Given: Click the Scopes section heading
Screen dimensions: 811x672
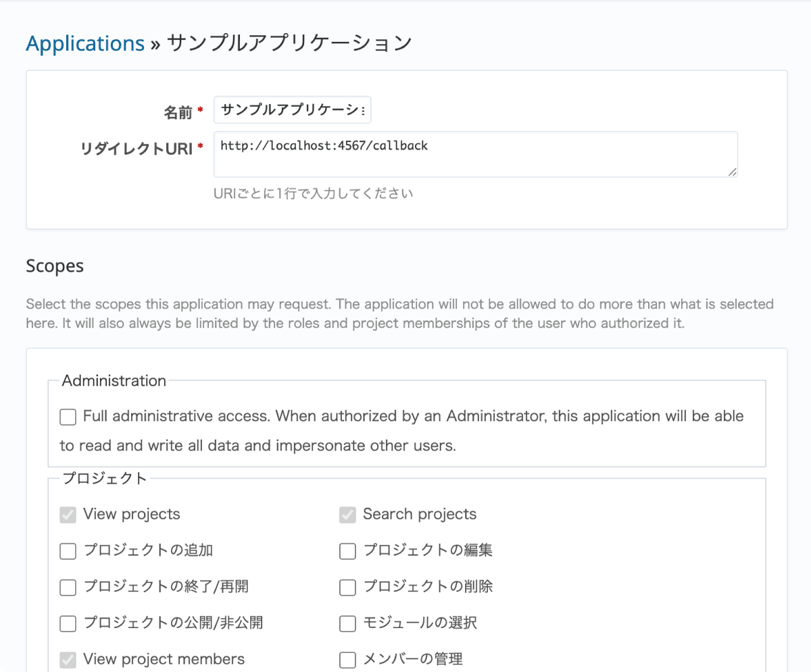Looking at the screenshot, I should click(55, 266).
